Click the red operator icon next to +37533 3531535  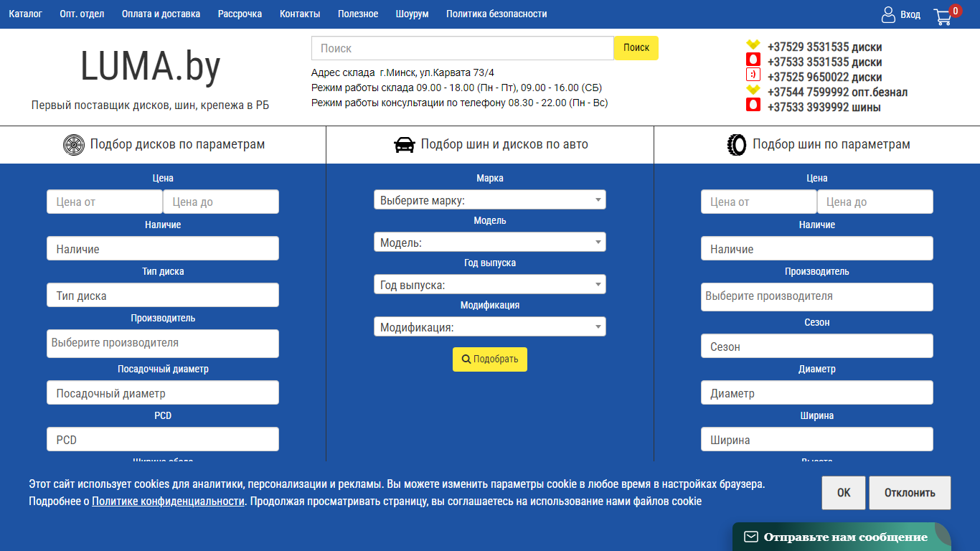753,60
